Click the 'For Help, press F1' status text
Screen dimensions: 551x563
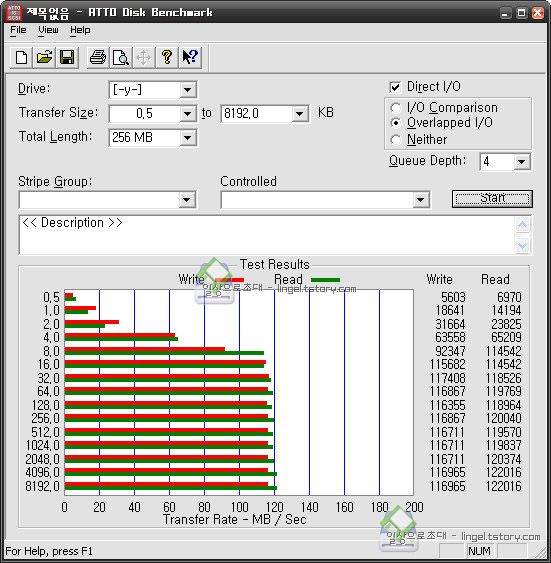pos(49,551)
